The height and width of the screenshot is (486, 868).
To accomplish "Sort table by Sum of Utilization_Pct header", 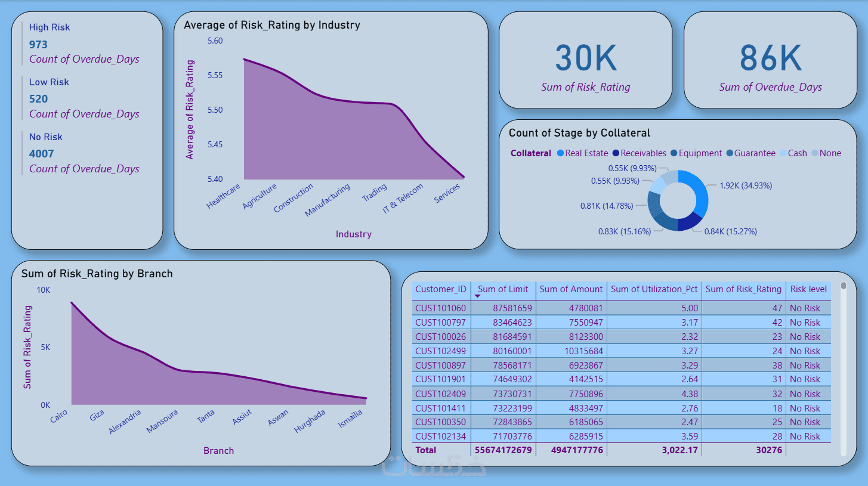I will click(654, 289).
